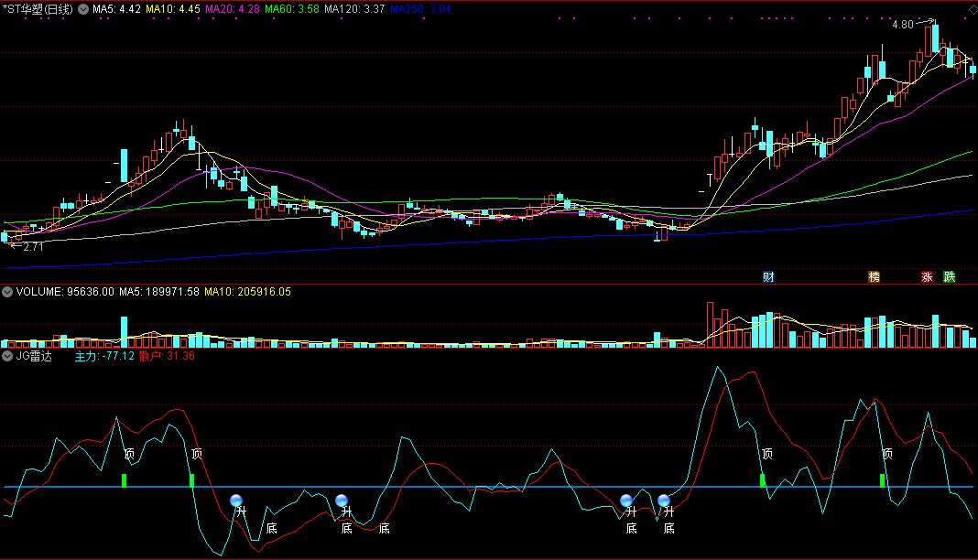Click the 主力:-77.12 value

pos(104,356)
